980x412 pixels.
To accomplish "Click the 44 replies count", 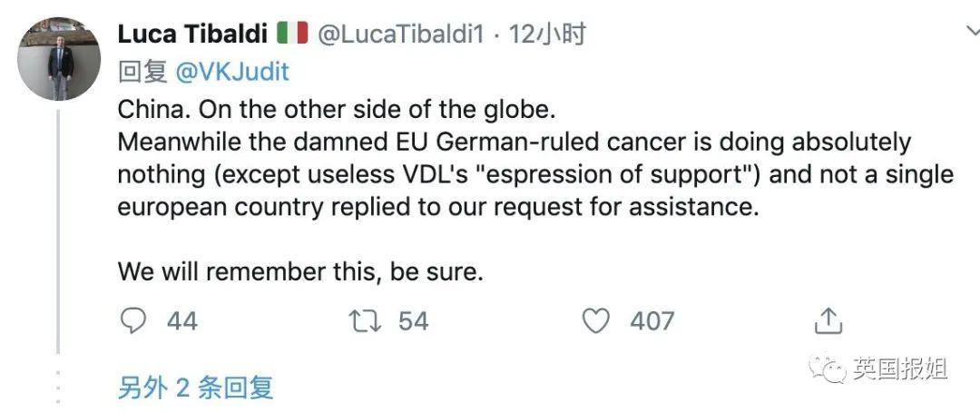I will [x=182, y=320].
